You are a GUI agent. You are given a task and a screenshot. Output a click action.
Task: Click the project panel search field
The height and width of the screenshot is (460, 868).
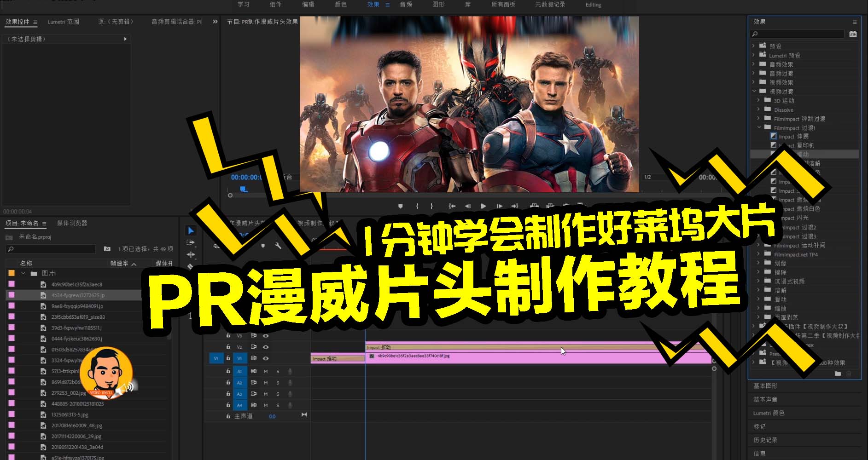(50, 249)
